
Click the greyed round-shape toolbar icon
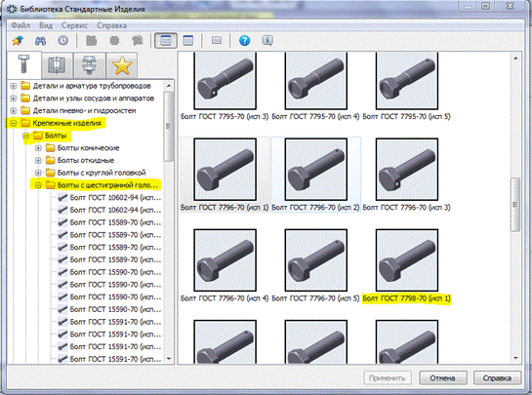[x=114, y=41]
